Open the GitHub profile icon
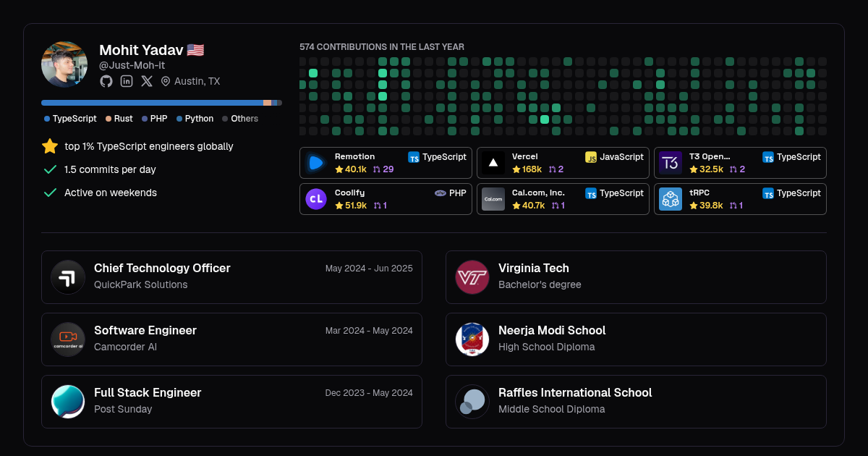 [106, 81]
